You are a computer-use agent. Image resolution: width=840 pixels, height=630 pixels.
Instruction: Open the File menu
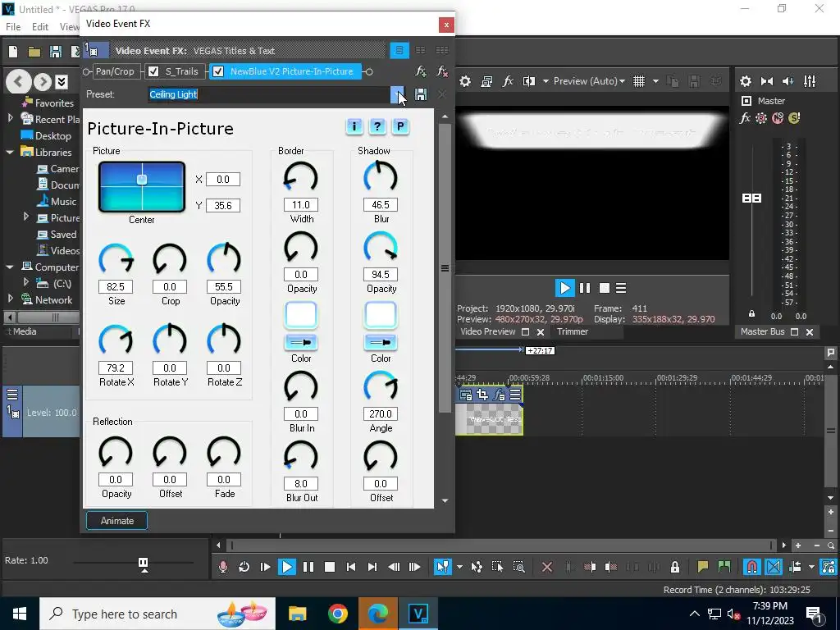click(13, 27)
